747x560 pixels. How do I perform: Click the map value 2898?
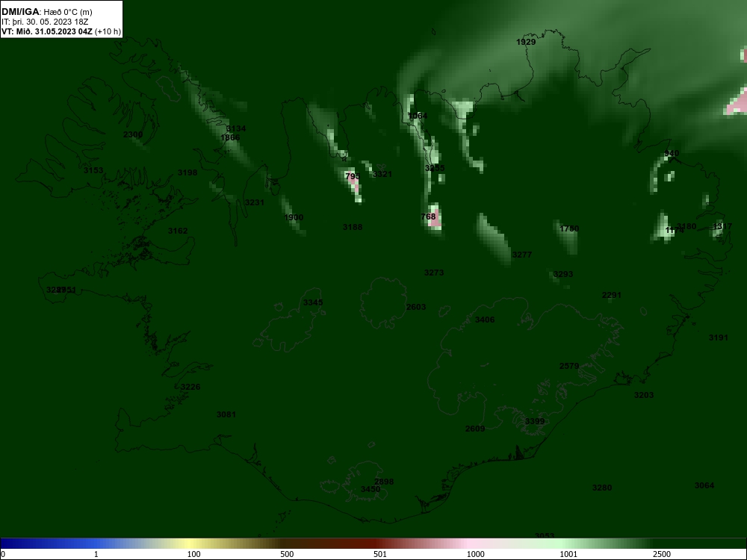384,482
